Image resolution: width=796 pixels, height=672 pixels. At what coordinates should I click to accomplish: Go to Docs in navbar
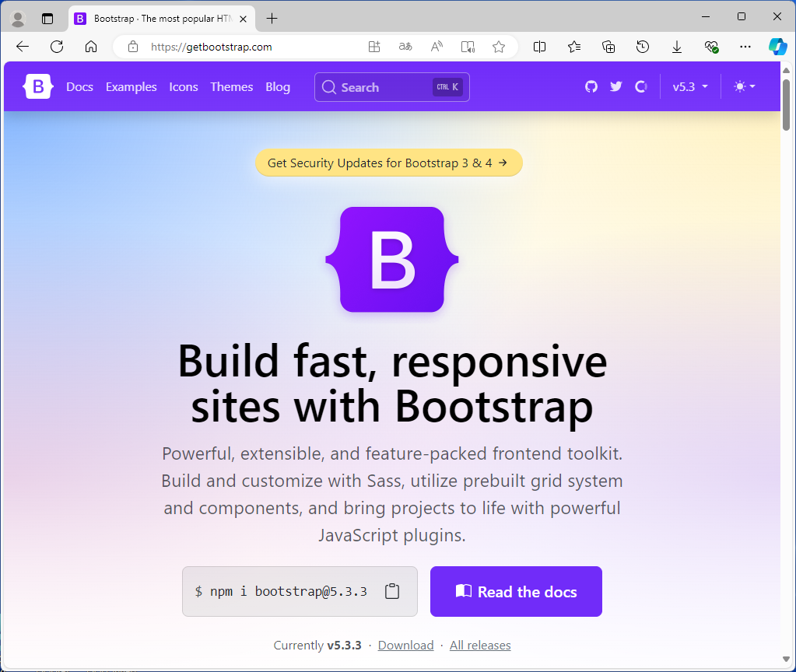[79, 87]
